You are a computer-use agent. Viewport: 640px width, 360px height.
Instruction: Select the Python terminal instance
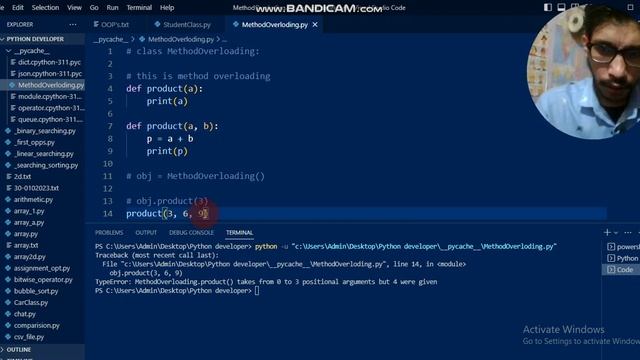tap(623, 258)
